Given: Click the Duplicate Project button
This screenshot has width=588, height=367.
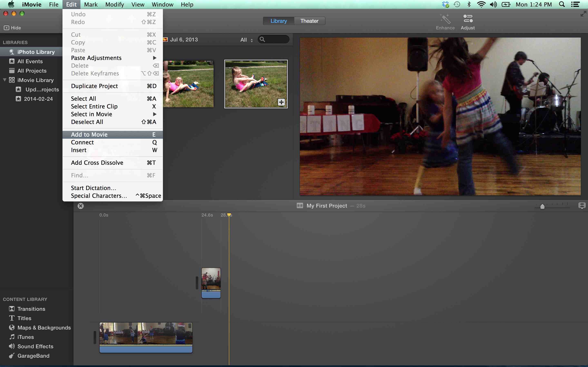Looking at the screenshot, I should click(94, 86).
